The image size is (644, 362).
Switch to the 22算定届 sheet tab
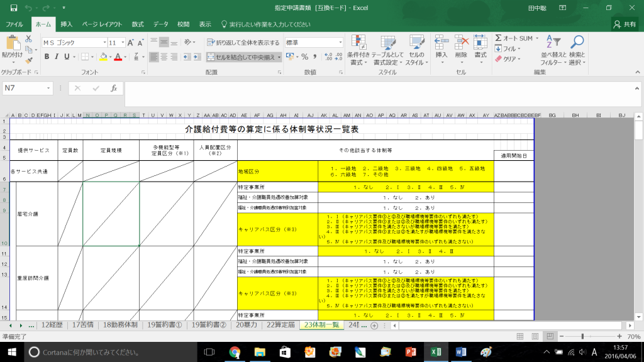click(x=280, y=325)
